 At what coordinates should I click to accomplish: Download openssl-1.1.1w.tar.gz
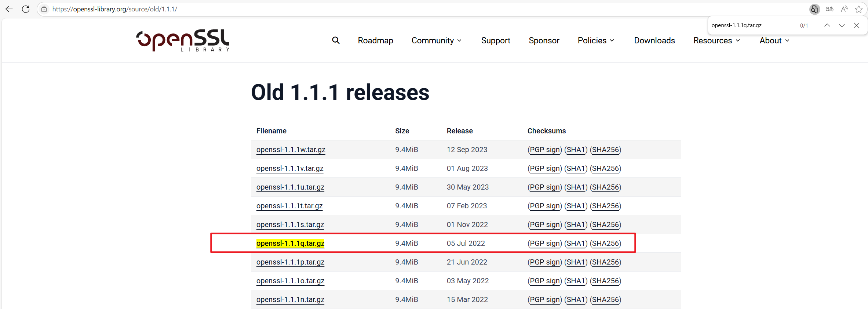[x=291, y=150]
